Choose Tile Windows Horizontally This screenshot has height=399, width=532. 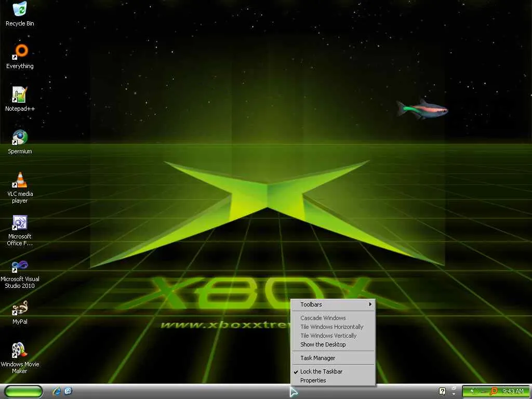[333, 327]
